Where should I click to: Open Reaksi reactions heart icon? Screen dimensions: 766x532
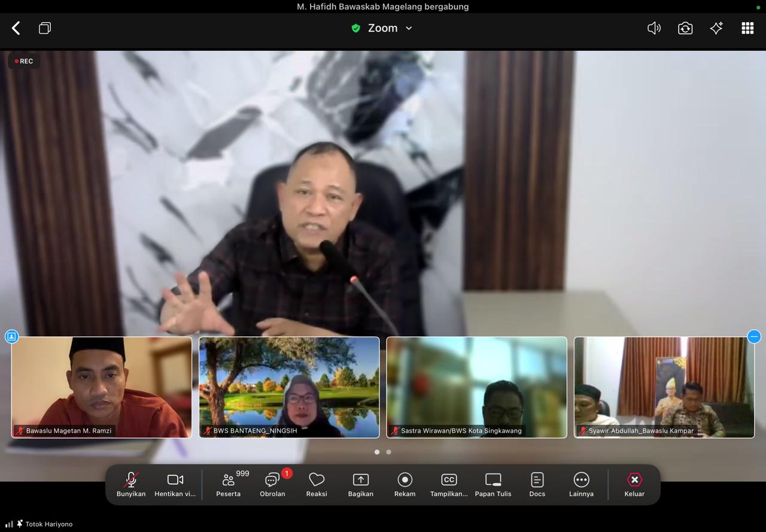317,484
